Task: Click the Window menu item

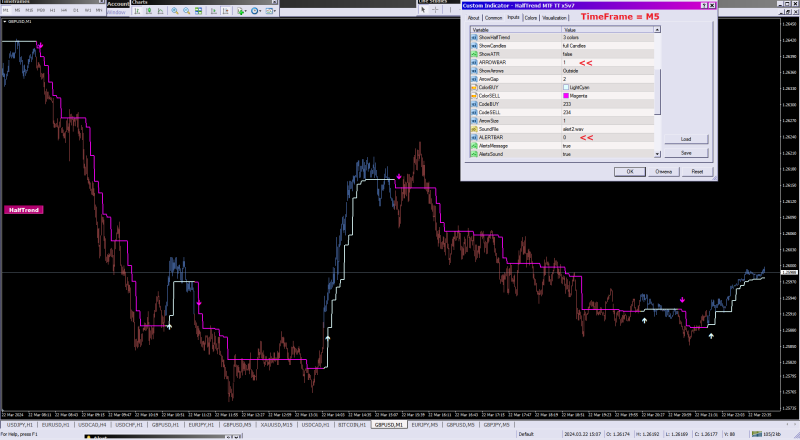Action: coord(116,12)
